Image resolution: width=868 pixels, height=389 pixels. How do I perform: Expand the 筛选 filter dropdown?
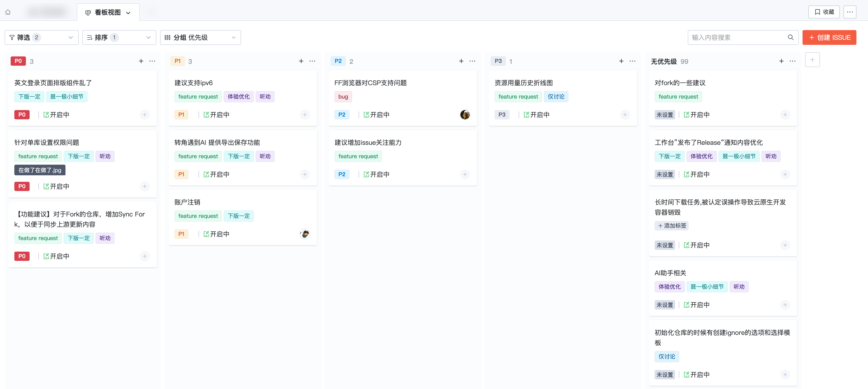(x=41, y=37)
